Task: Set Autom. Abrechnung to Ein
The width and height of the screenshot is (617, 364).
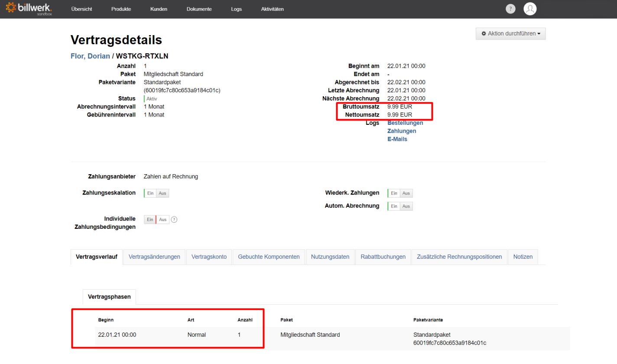Action: (x=394, y=206)
